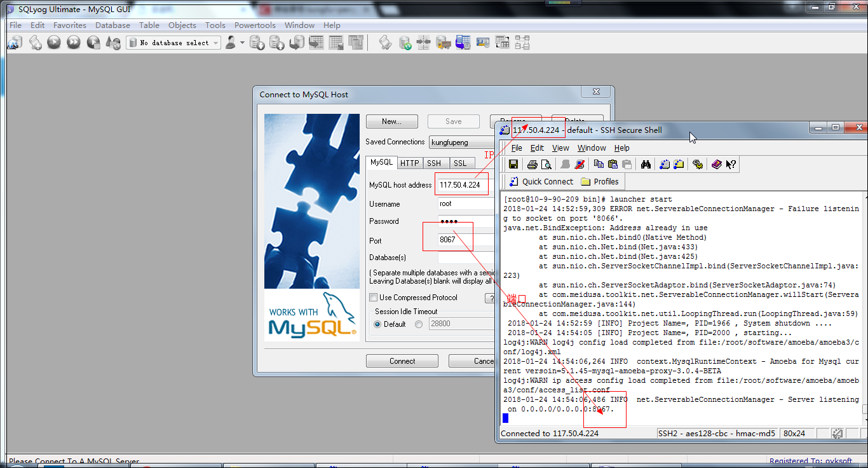Select the custom timeout radio next to 28800
The image size is (868, 468).
coord(419,324)
